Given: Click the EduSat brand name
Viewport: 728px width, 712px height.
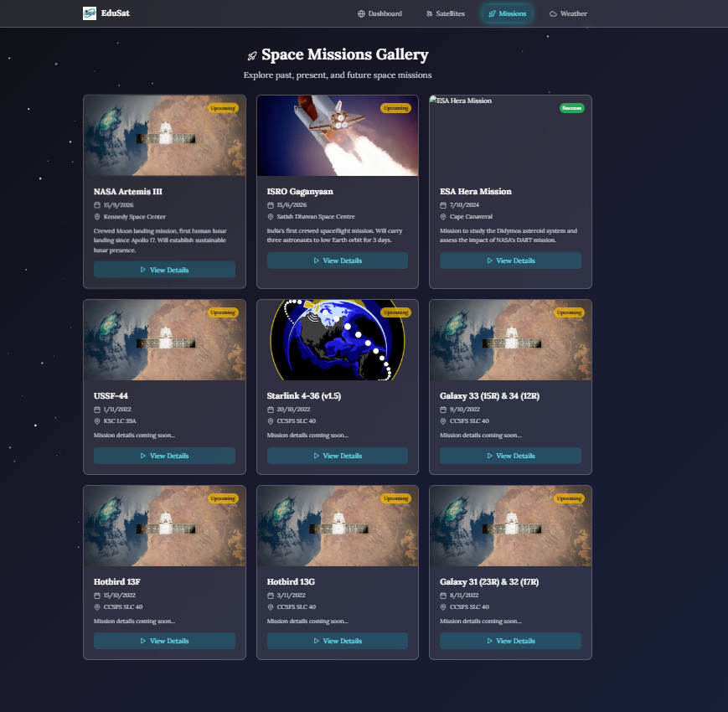Looking at the screenshot, I should (115, 13).
